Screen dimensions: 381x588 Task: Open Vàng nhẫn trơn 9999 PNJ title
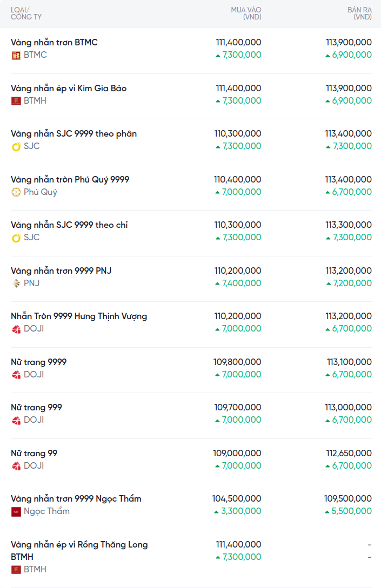click(61, 271)
